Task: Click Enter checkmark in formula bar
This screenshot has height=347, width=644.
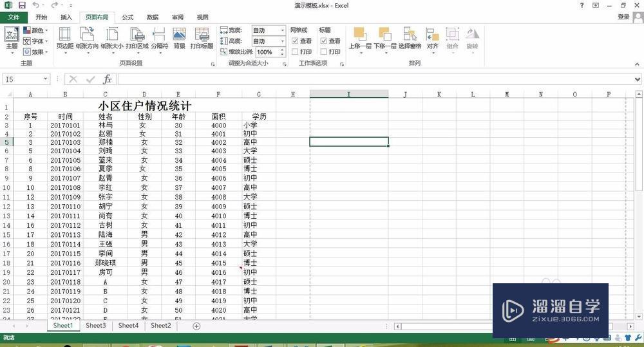Action: pos(90,79)
